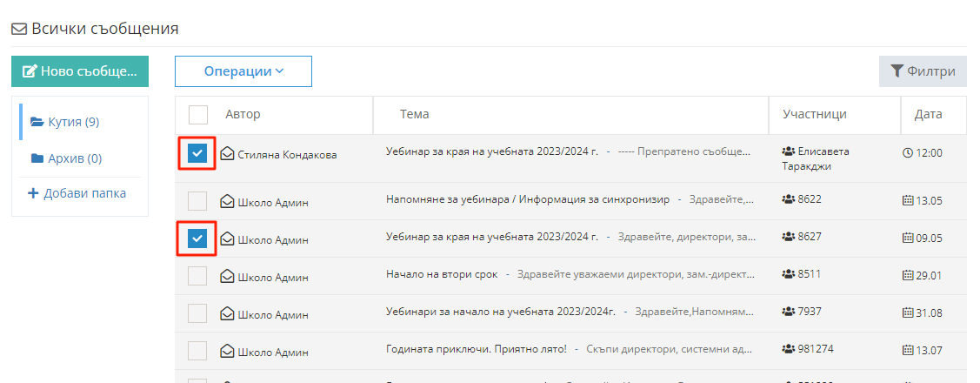
Task: Click the envelope icon in Всички съобщения heading
Action: pyautogui.click(x=19, y=29)
